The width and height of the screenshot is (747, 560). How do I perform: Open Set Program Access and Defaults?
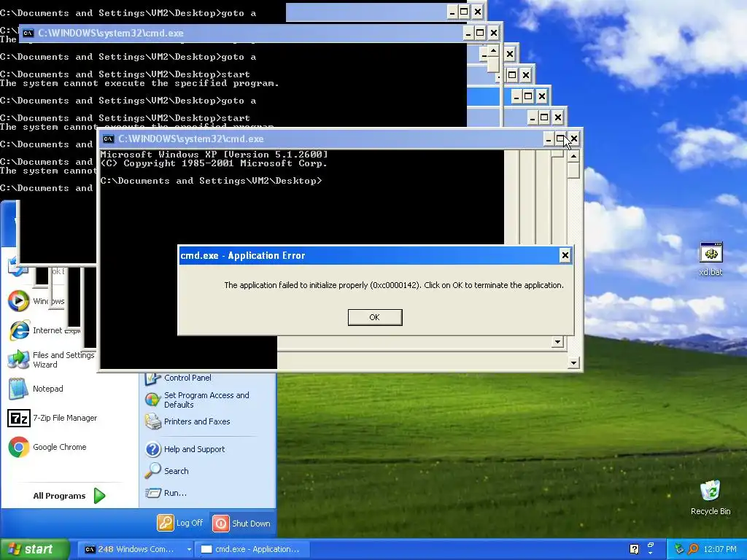pos(197,400)
